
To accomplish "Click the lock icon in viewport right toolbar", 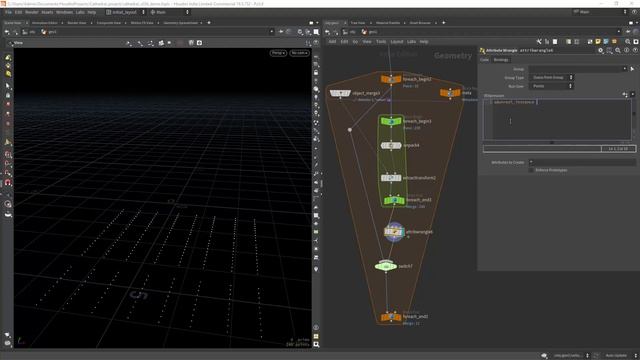I will [316, 73].
